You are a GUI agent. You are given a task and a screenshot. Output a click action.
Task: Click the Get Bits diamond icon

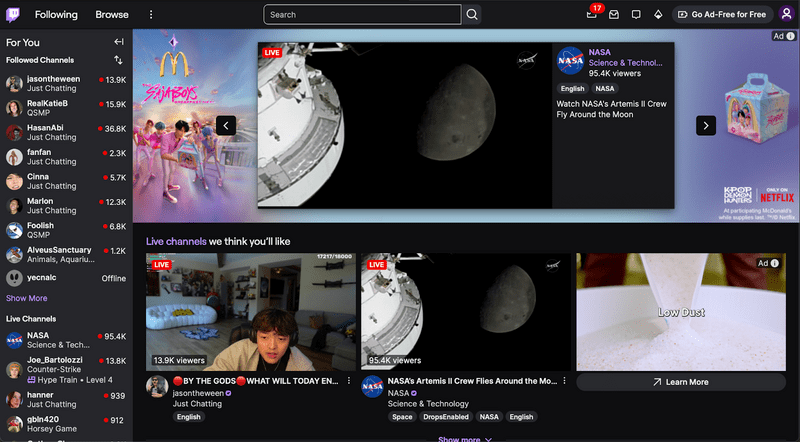[658, 15]
